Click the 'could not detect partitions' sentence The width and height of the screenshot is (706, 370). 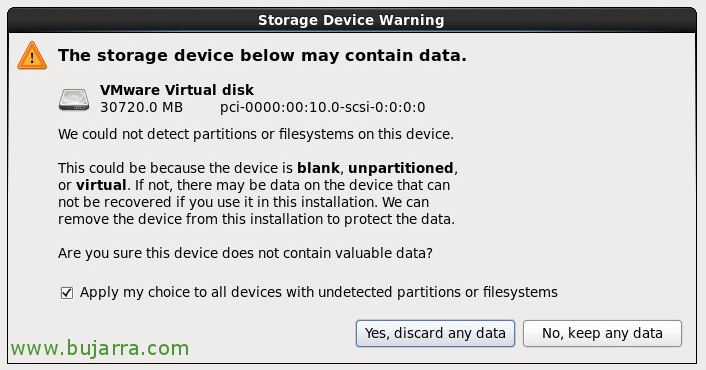coord(256,134)
